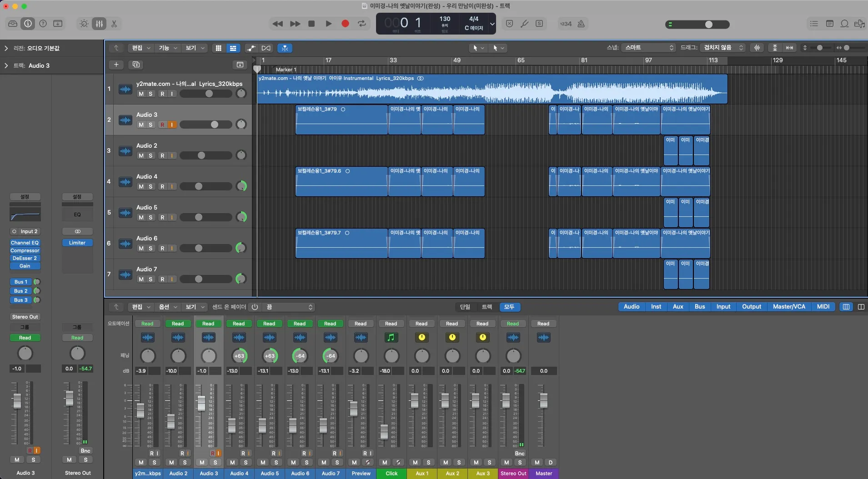Solo the Audio 4 track header
Viewport: 868px width, 479px height.
151,186
